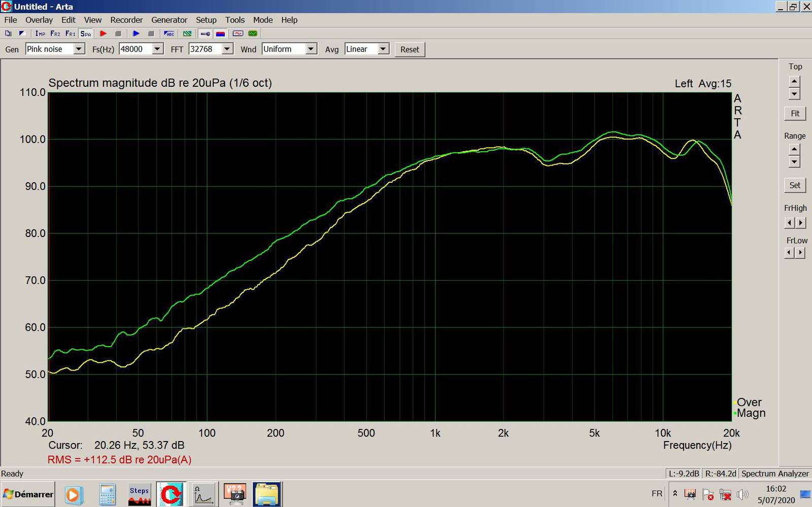Select the Spa spectrum analyzer mode
812x507 pixels.
click(86, 33)
